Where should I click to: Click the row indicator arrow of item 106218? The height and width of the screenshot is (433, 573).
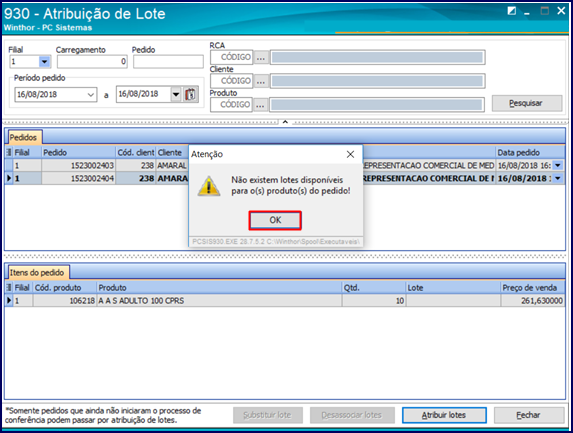[x=9, y=301]
